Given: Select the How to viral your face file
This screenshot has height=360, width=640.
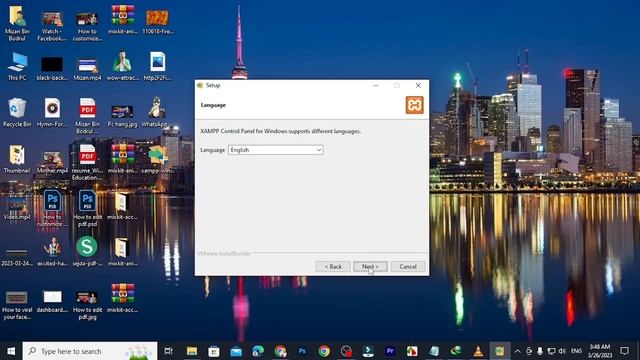Looking at the screenshot, I should (17, 304).
